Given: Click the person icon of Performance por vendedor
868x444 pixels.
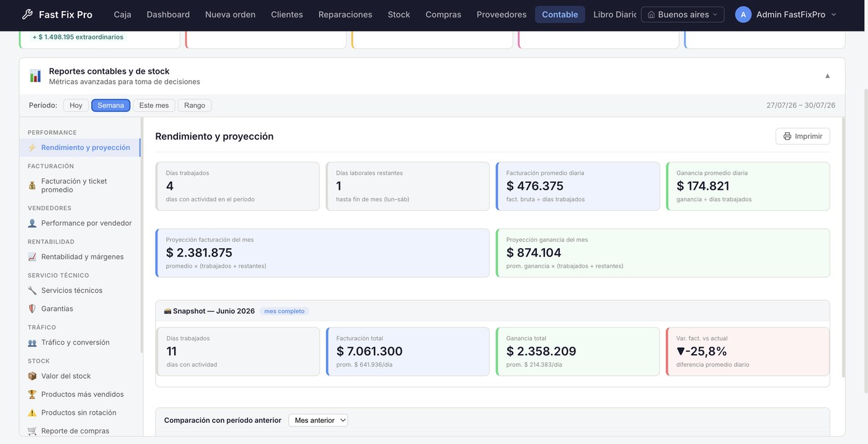Looking at the screenshot, I should (32, 223).
